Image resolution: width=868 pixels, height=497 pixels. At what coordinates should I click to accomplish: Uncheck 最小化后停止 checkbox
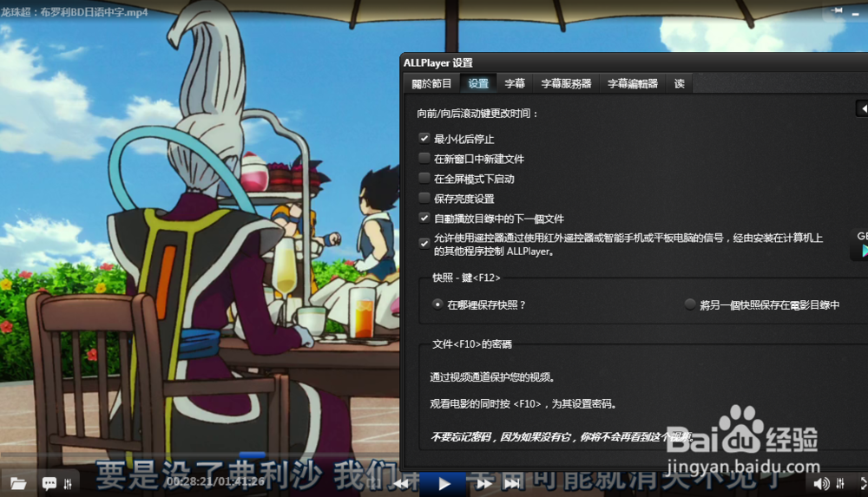424,139
